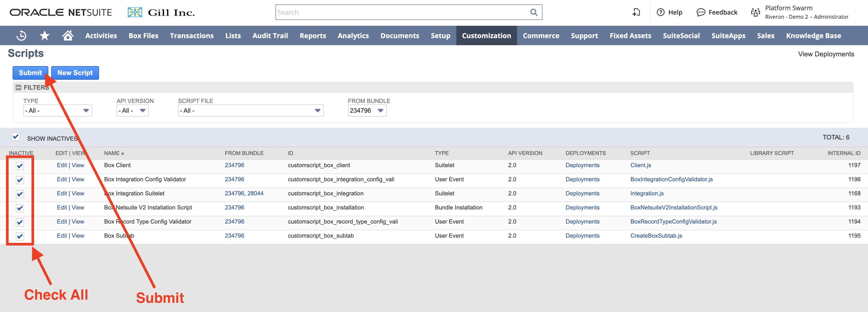
Task: Open Deployments for Box Integration Config Validator
Action: pyautogui.click(x=582, y=179)
